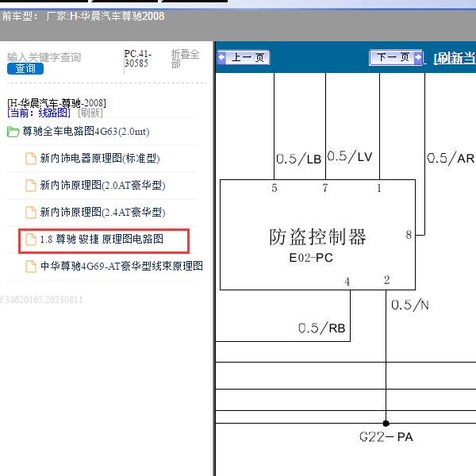Click file icon beside 新内饰原理图(2.4AT豪华型)
The width and height of the screenshot is (476, 476).
tap(31, 213)
